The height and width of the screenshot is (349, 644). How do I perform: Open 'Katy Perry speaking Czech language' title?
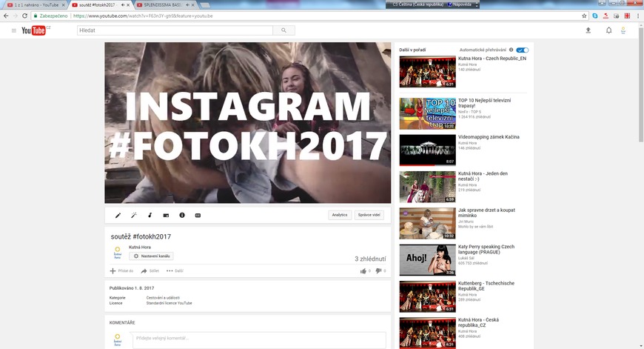(486, 249)
